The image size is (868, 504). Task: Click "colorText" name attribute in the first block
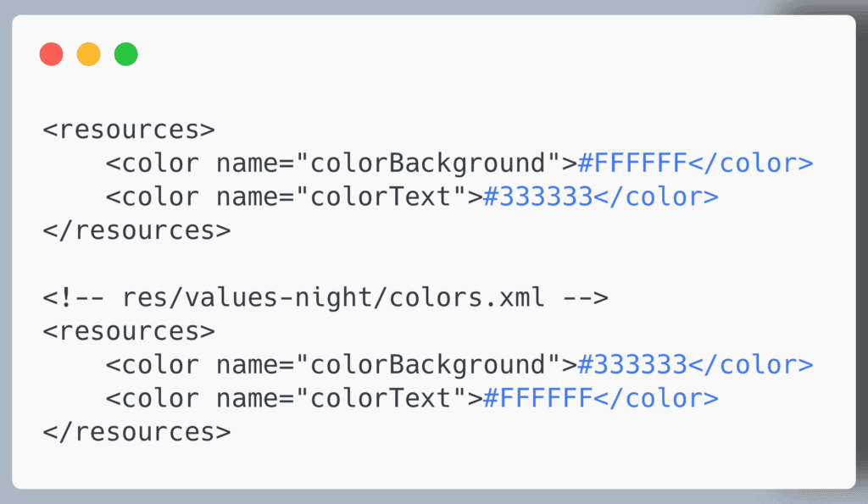381,197
